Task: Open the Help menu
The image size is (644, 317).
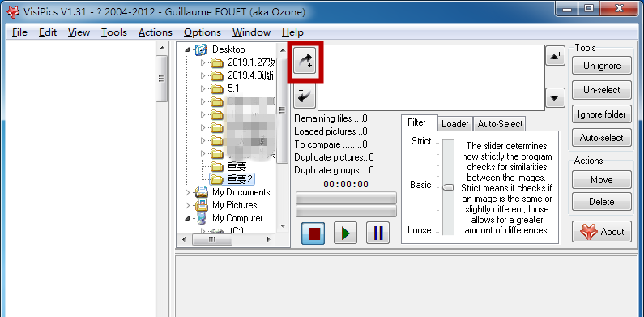Action: tap(292, 32)
